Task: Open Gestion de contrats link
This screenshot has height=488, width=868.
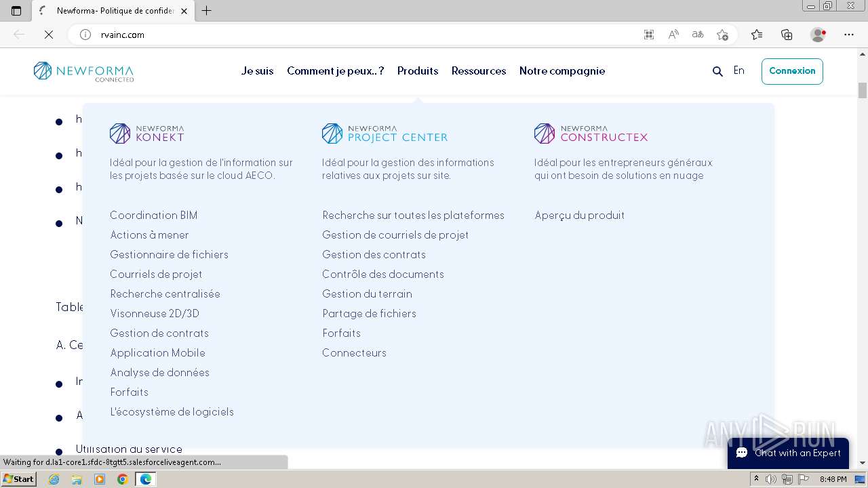Action: 159,333
